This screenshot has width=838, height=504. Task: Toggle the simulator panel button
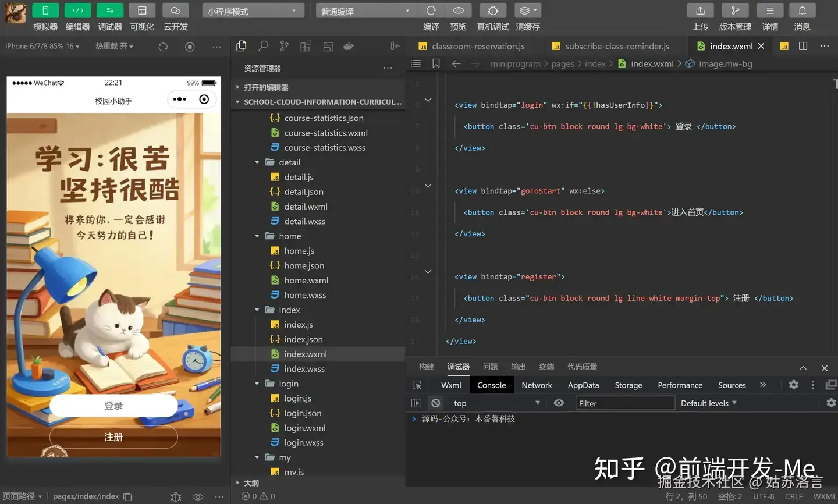(x=45, y=10)
